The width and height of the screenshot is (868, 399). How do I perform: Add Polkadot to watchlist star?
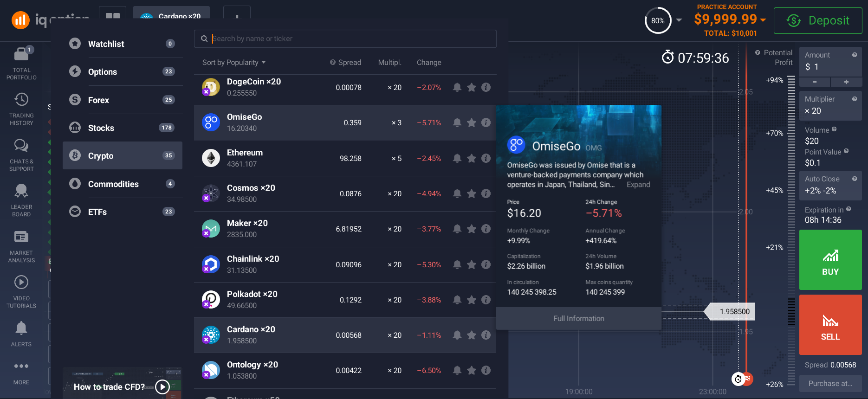coord(472,300)
